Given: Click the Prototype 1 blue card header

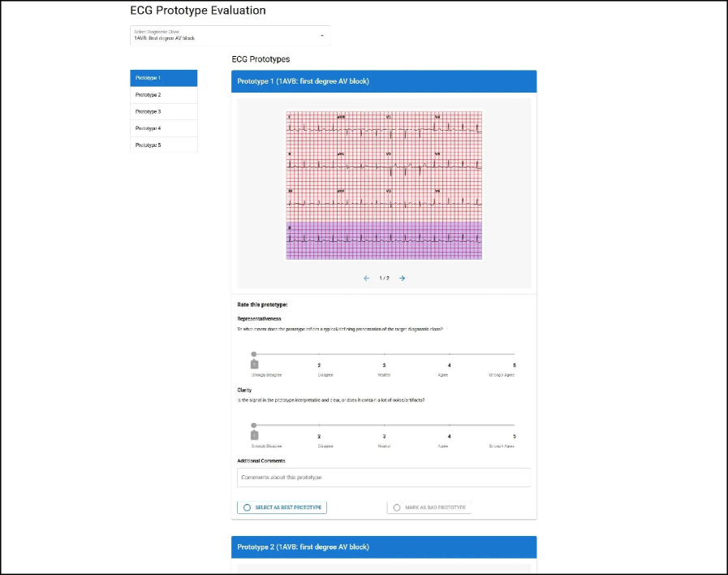Looking at the screenshot, I should coord(384,81).
